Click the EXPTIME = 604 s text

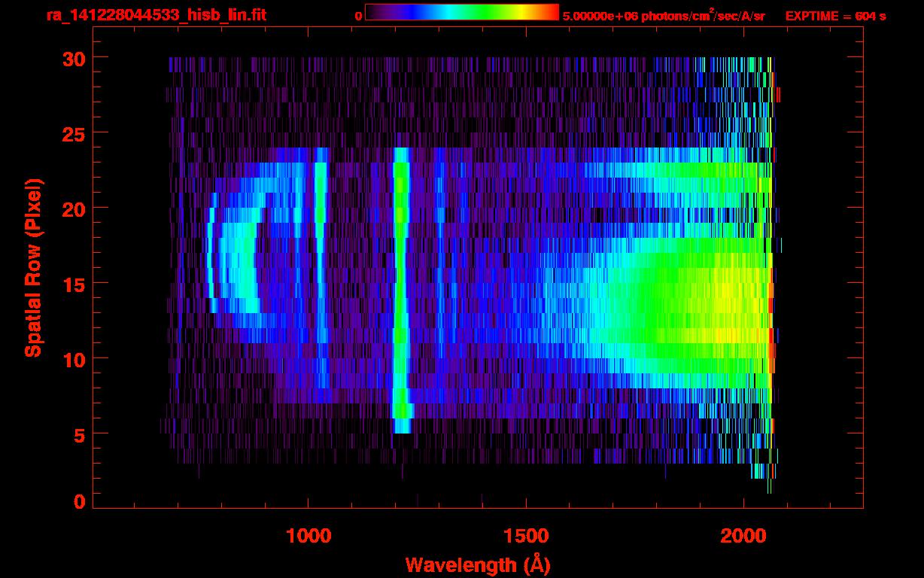pyautogui.click(x=835, y=16)
